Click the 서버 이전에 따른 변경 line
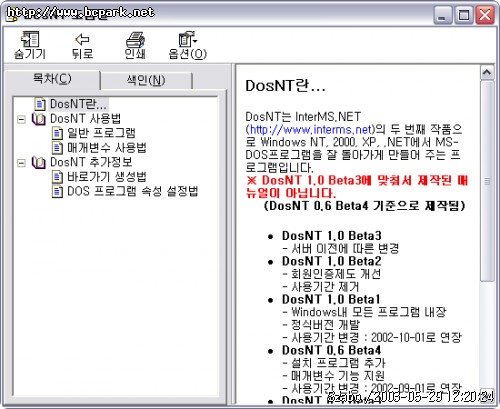500x409 pixels. (341, 248)
